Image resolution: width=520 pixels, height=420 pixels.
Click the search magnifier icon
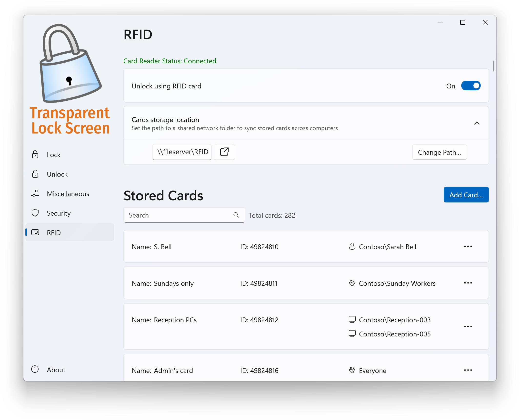pyautogui.click(x=236, y=215)
